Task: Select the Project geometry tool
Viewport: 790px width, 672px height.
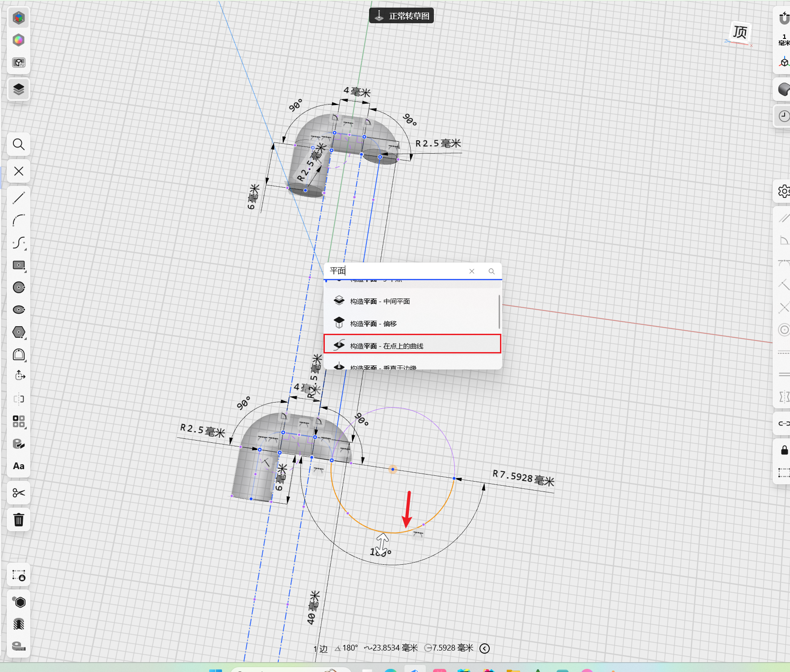Action: (x=19, y=376)
